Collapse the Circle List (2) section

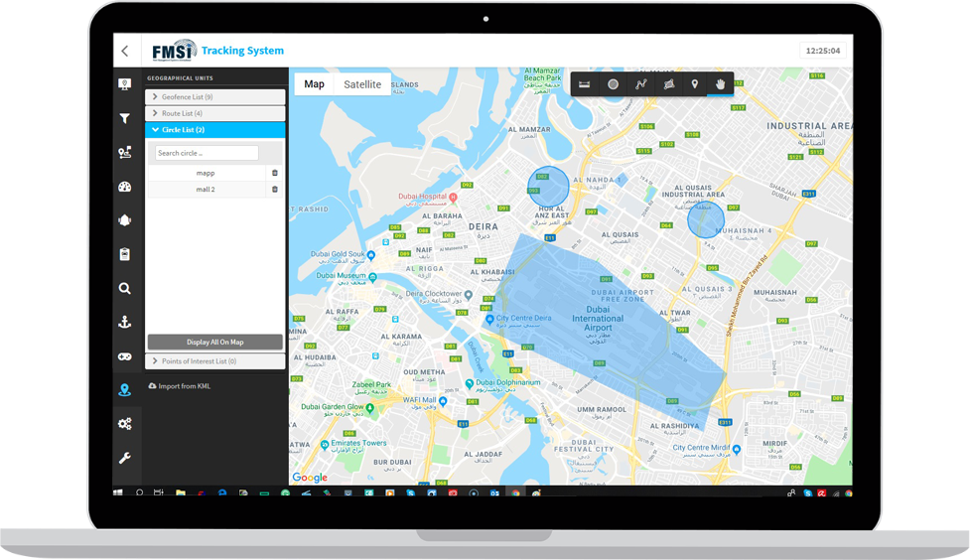215,130
